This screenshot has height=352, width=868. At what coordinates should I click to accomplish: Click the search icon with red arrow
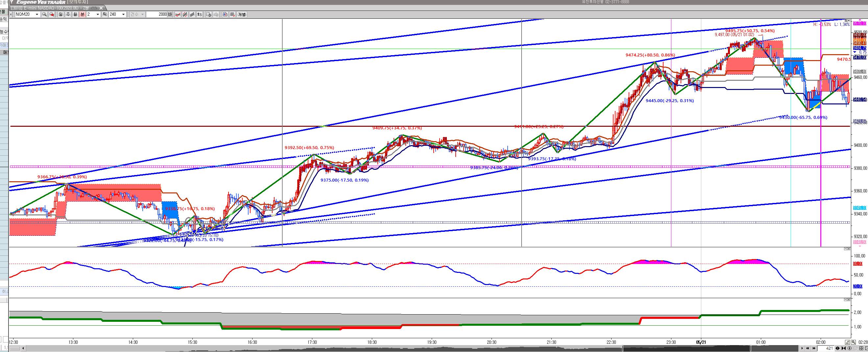point(52,14)
